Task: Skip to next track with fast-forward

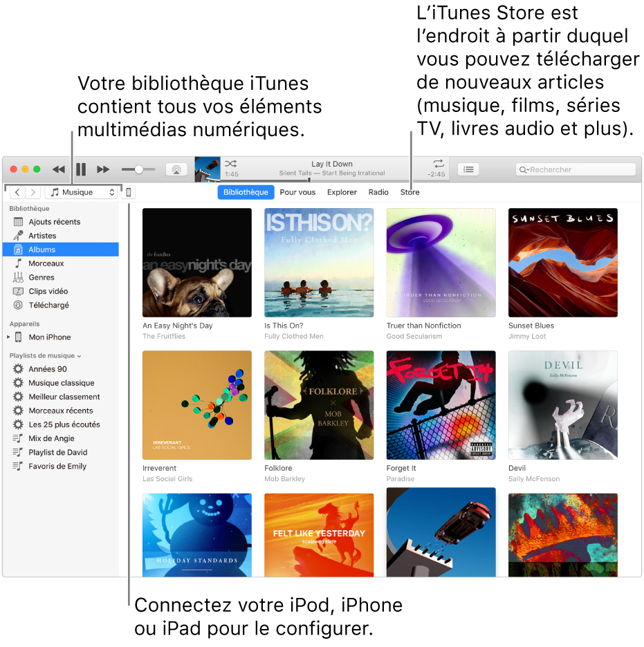Action: click(103, 169)
